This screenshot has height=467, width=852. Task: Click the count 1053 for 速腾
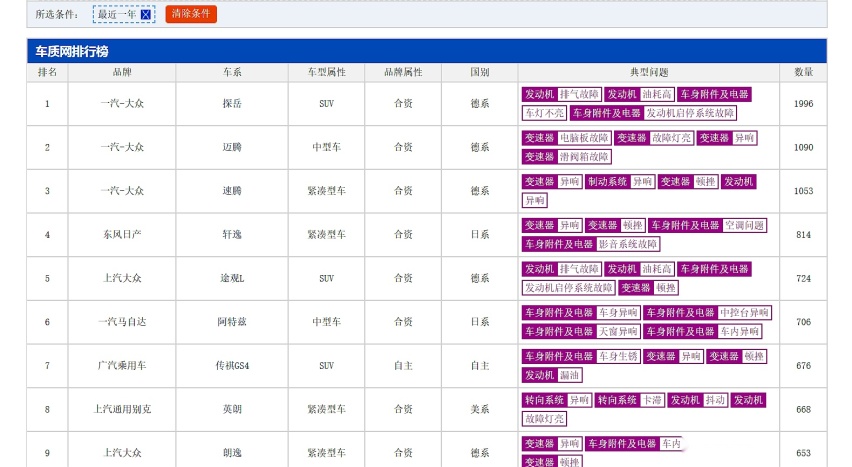[x=803, y=191]
